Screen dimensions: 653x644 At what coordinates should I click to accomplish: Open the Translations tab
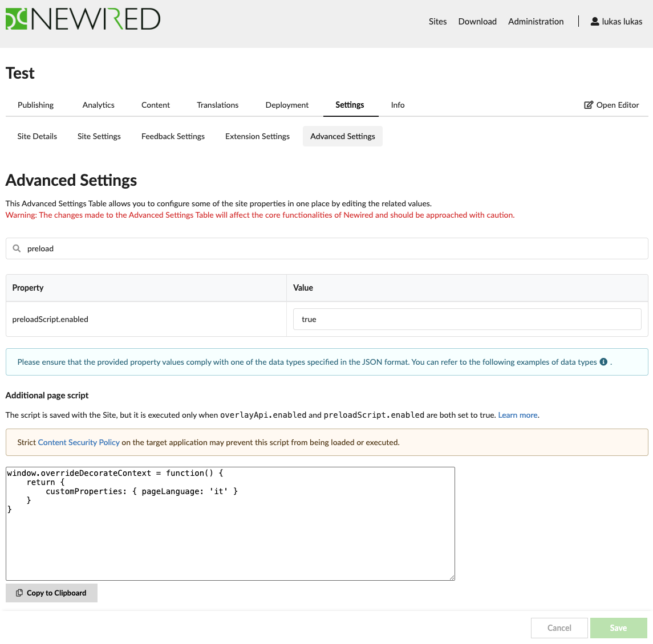coord(217,105)
